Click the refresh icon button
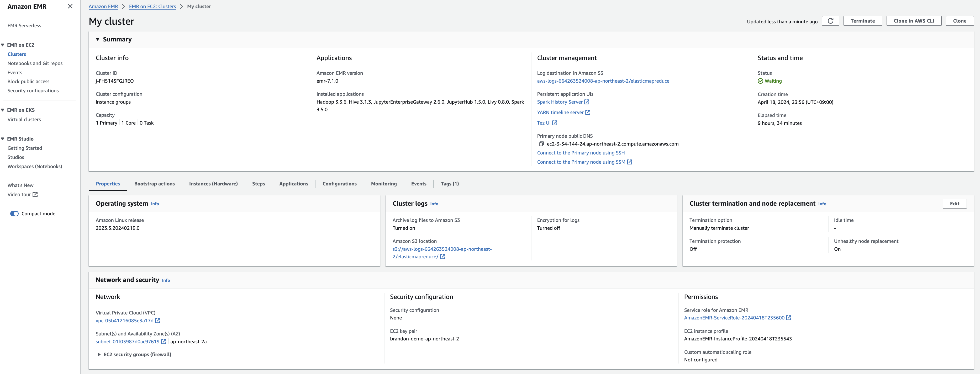Image resolution: width=980 pixels, height=374 pixels. (830, 21)
